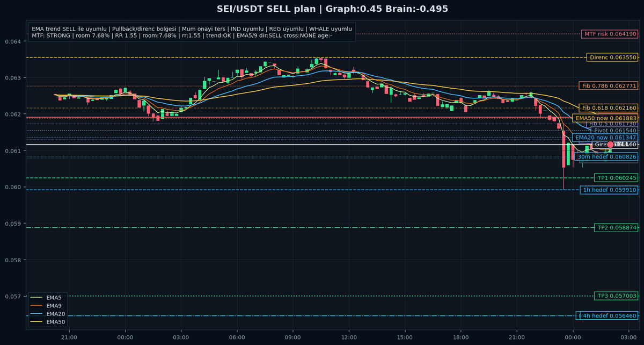This screenshot has height=345, width=644.
Task: Select the Fib 0.786 0.062771 label
Action: point(609,86)
